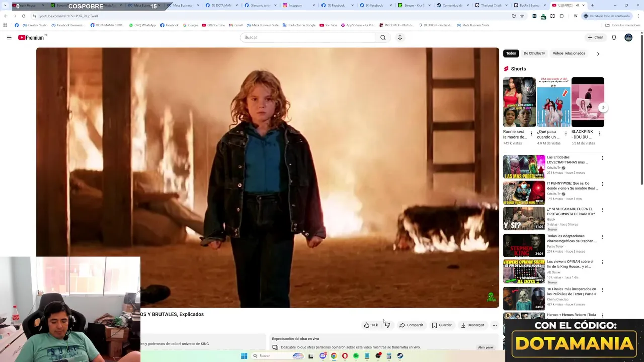Open Gmail bookmark

tap(235, 25)
